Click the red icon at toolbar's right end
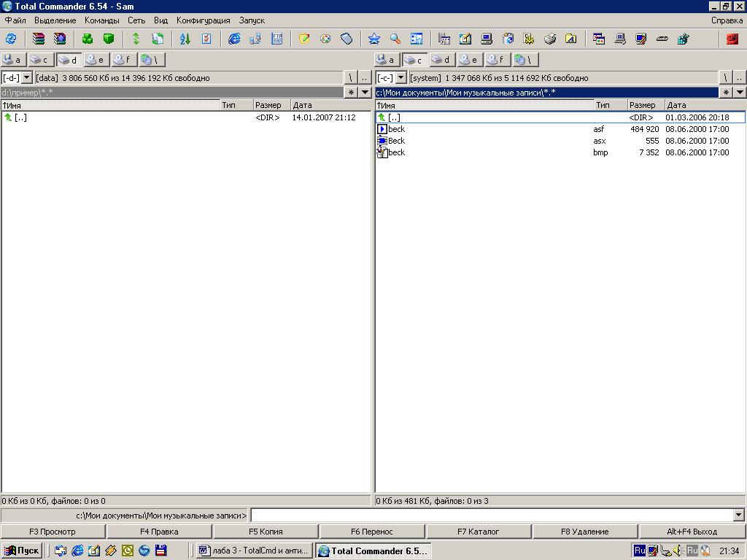Viewport: 747px width, 560px height. pos(732,39)
